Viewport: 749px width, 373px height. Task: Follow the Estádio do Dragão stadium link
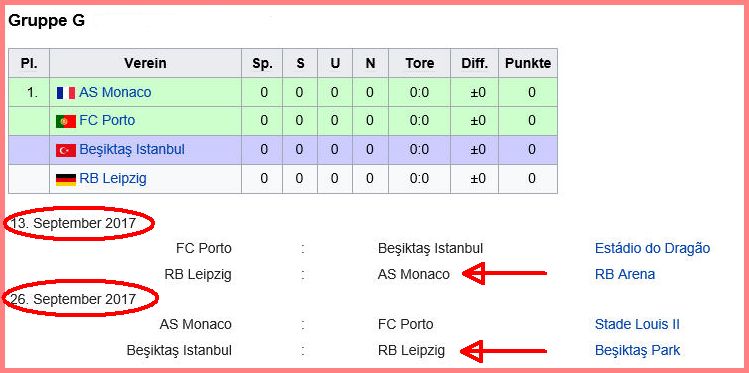coord(652,248)
